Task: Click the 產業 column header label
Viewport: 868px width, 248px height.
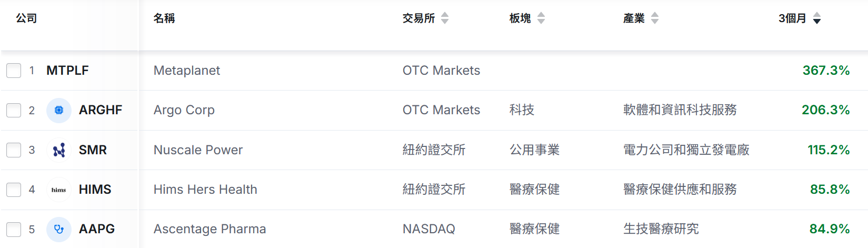Action: click(634, 18)
